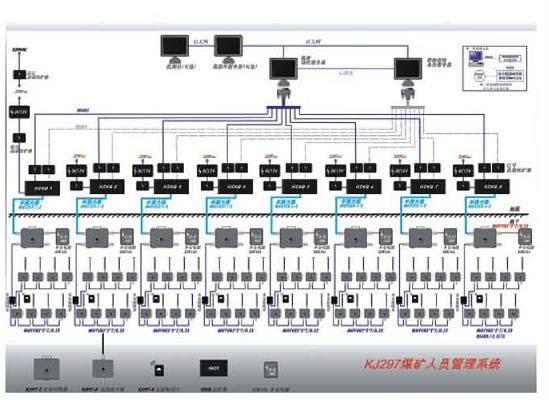Select the black rectangular module in the legend
The image size is (549, 400).
pyautogui.click(x=214, y=368)
